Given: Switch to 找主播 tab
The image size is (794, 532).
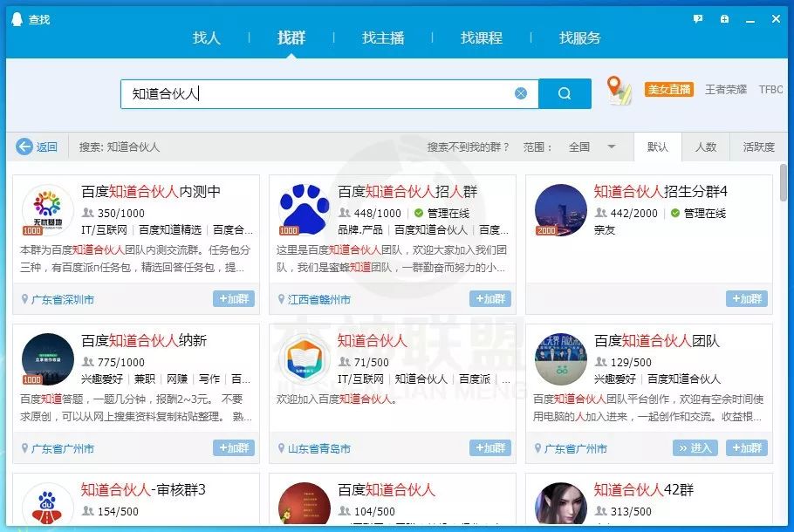Looking at the screenshot, I should point(383,38).
